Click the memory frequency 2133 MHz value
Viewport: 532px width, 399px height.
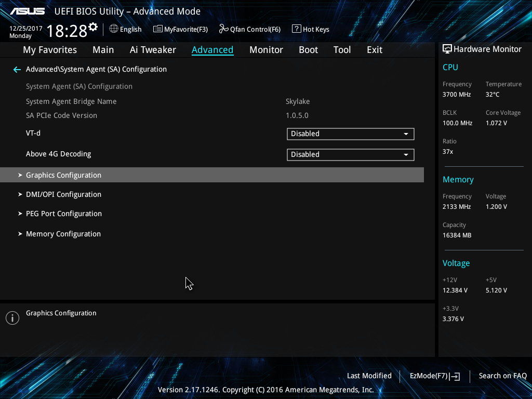click(x=457, y=207)
